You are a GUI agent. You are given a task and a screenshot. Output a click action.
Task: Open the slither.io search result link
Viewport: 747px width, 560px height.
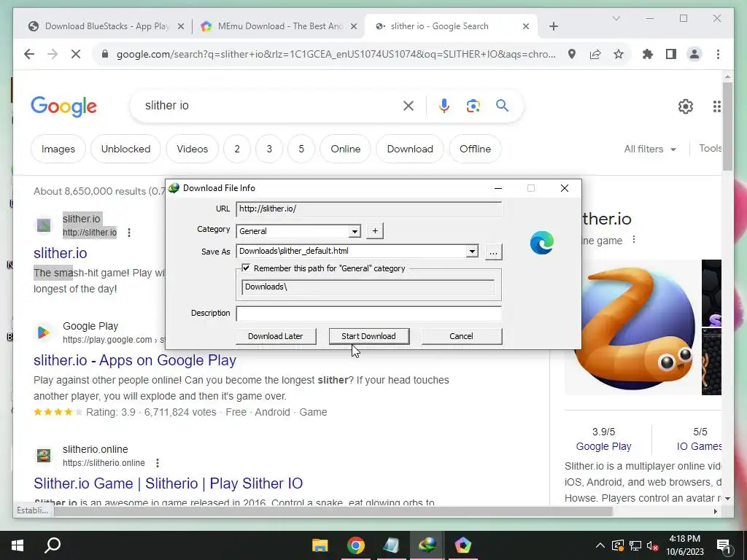click(61, 253)
